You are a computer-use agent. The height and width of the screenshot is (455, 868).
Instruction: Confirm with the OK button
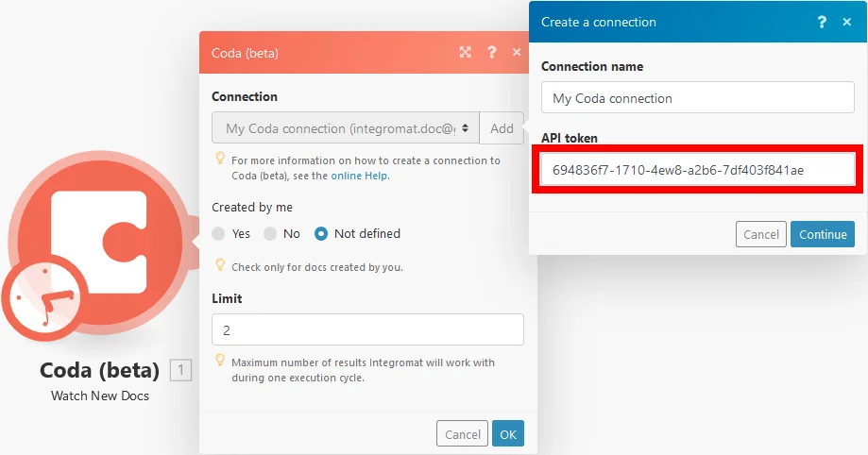point(508,434)
